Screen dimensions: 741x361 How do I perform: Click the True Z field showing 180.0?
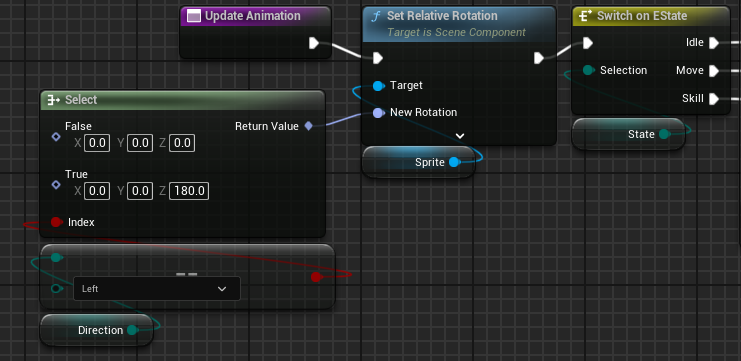coord(189,191)
